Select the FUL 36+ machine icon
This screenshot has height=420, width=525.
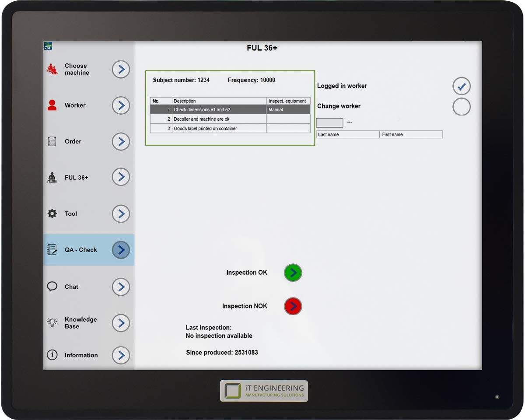[x=52, y=177]
